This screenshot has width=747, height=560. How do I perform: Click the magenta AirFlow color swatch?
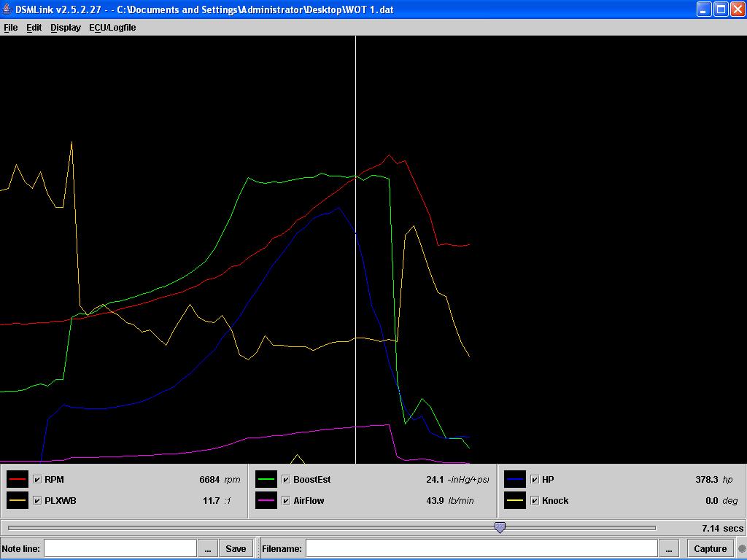[266, 501]
